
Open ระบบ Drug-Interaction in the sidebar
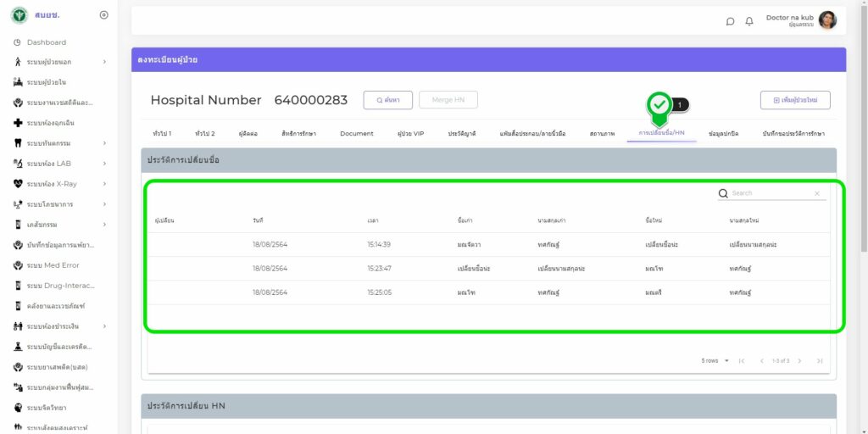(x=59, y=286)
